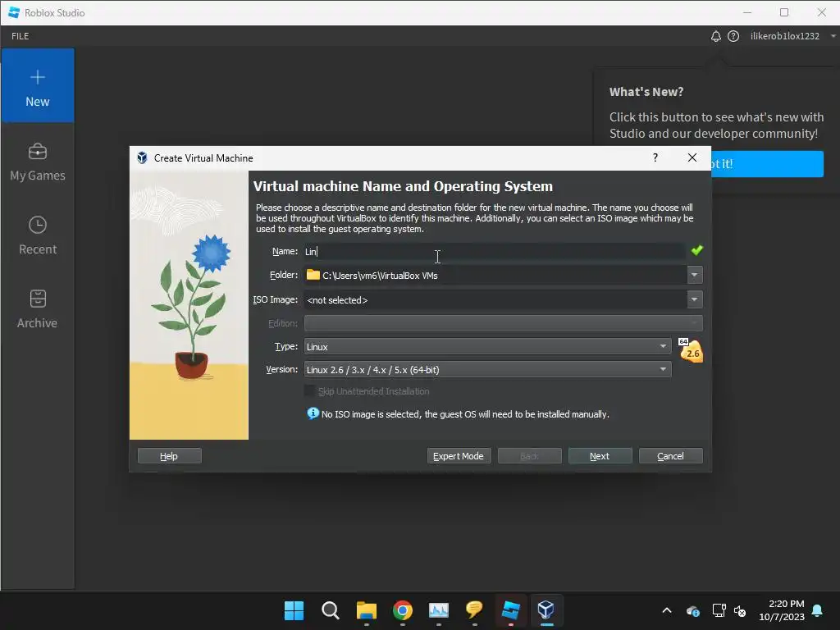The height and width of the screenshot is (630, 840).
Task: Show hidden system tray icons
Action: (667, 610)
